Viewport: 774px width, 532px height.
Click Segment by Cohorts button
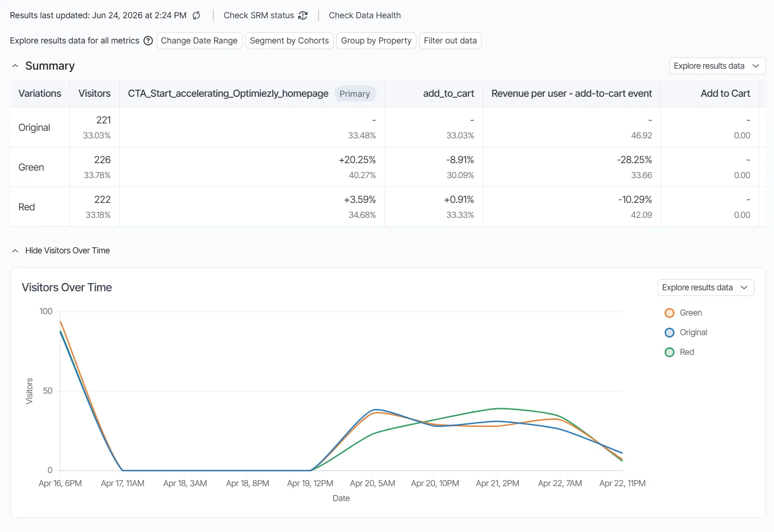click(x=289, y=41)
